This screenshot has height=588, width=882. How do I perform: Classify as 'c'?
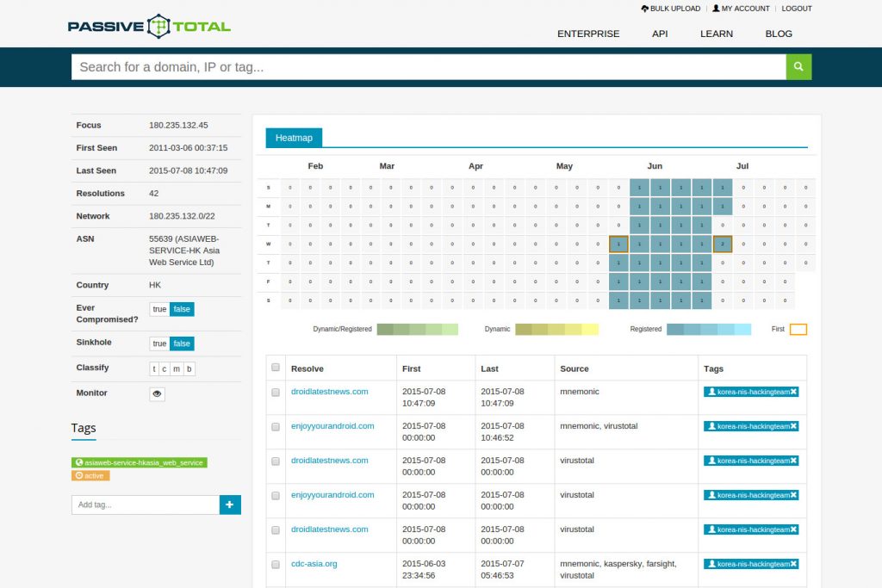point(165,368)
